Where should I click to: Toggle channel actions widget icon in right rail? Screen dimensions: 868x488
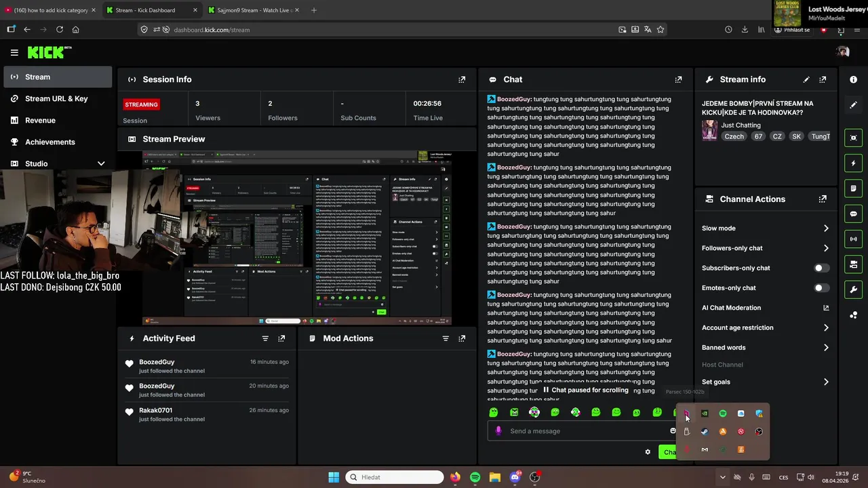pyautogui.click(x=853, y=264)
